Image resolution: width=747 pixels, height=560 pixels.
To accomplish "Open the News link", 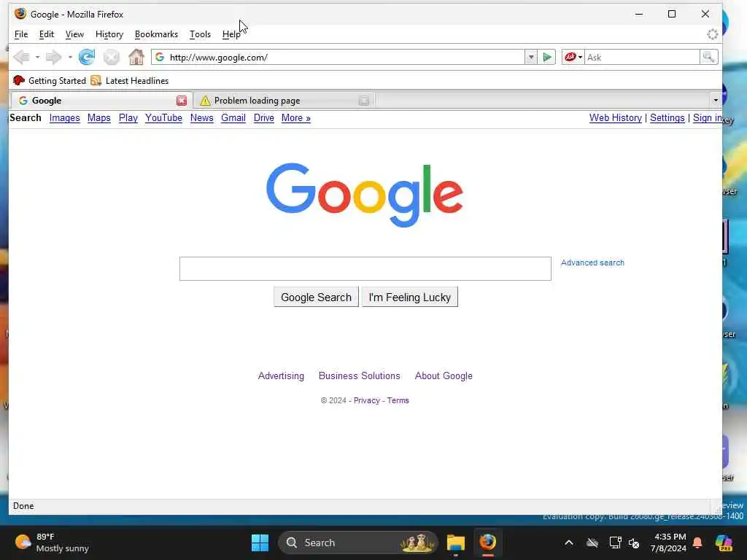I will point(201,118).
